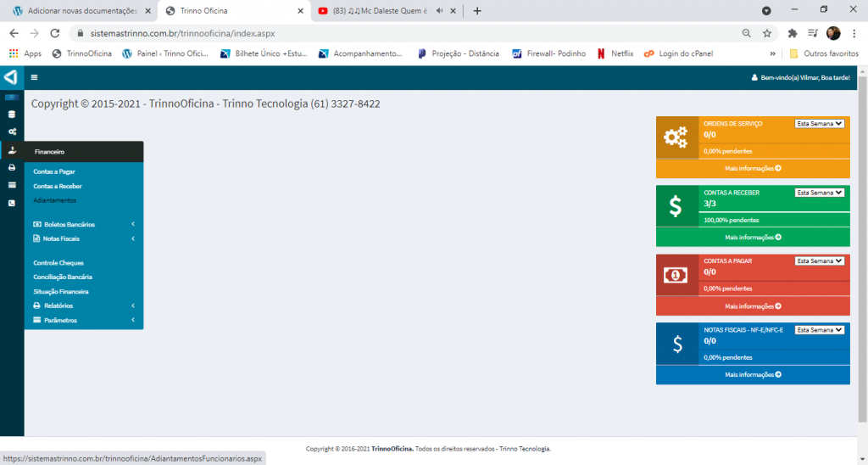Open the gears sidebar icon
Image resolution: width=868 pixels, height=465 pixels.
point(12,132)
